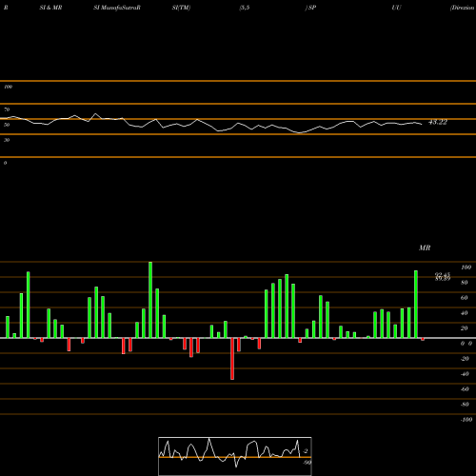Click the RSI axis label 30
Screen dimensions: 476x476
click(7, 140)
